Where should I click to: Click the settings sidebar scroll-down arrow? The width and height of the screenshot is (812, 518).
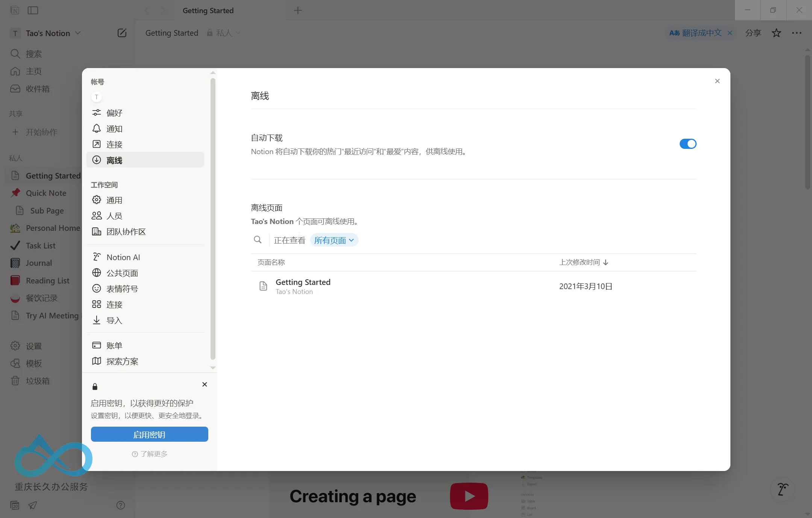tap(213, 368)
